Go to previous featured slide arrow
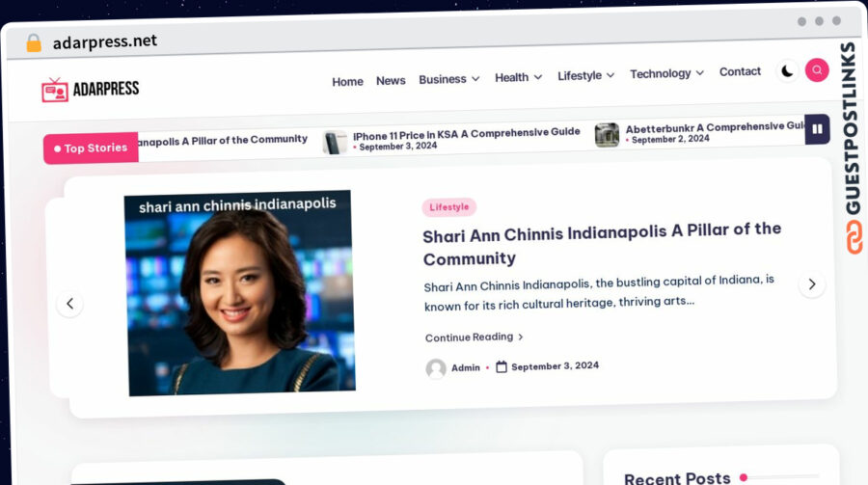The image size is (868, 485). [x=69, y=304]
